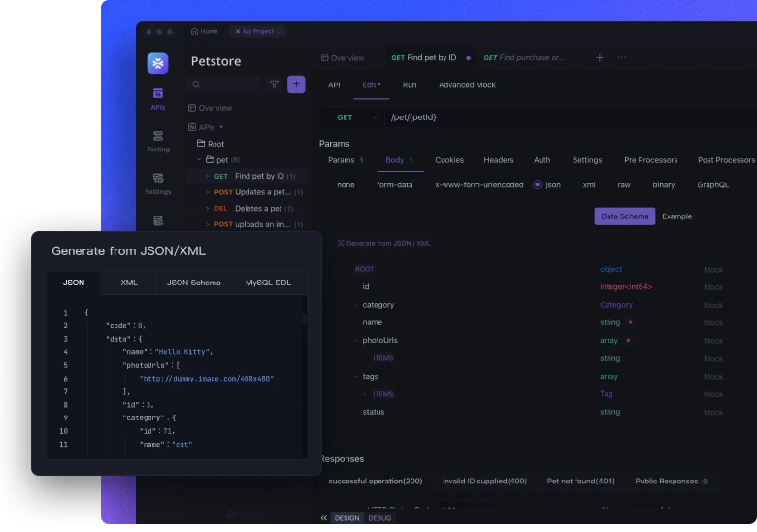
Task: Open the Testing section in sidebar
Action: point(157,141)
